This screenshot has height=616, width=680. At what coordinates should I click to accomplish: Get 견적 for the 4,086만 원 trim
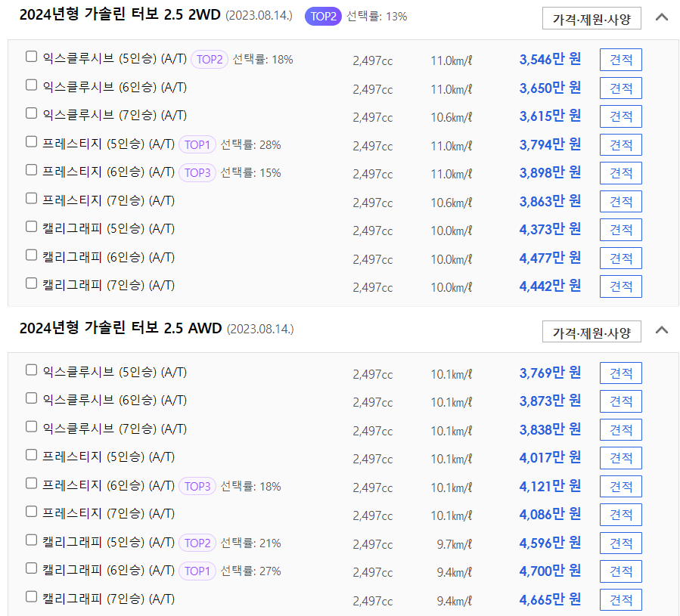pyautogui.click(x=620, y=515)
